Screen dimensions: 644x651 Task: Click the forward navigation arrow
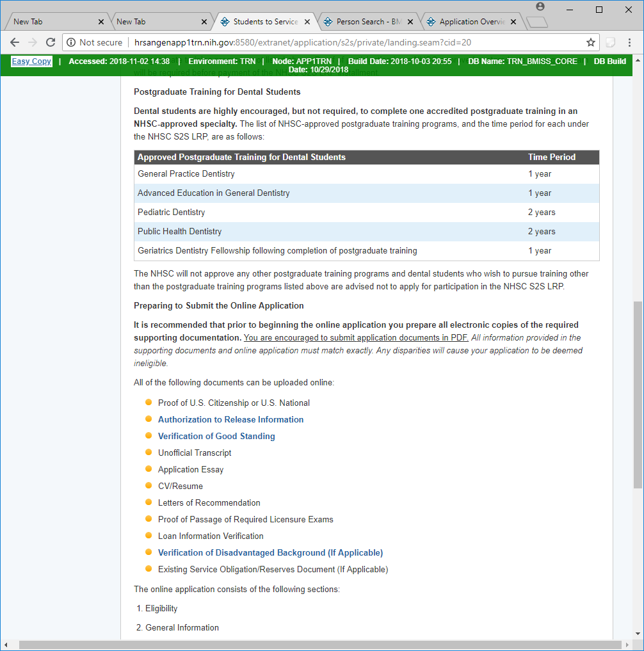tap(32, 42)
